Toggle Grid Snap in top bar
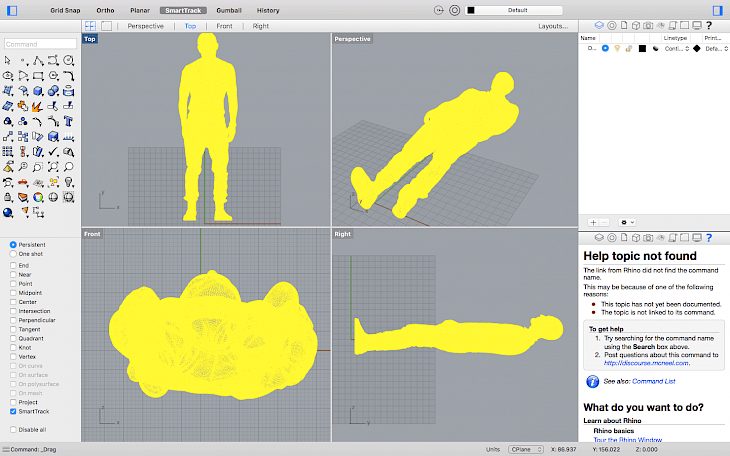730x456 pixels. [65, 10]
